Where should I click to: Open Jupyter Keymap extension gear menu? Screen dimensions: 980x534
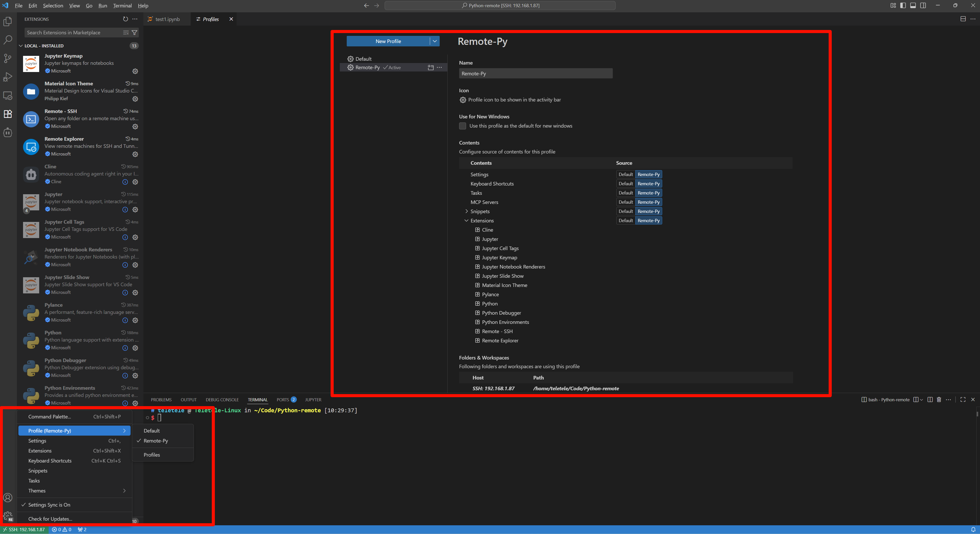pos(135,71)
